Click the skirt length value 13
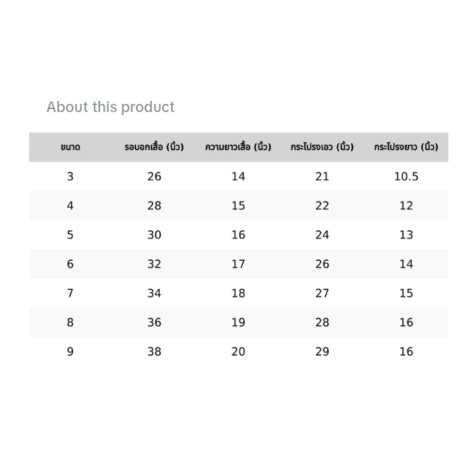476x476 pixels. tap(406, 235)
